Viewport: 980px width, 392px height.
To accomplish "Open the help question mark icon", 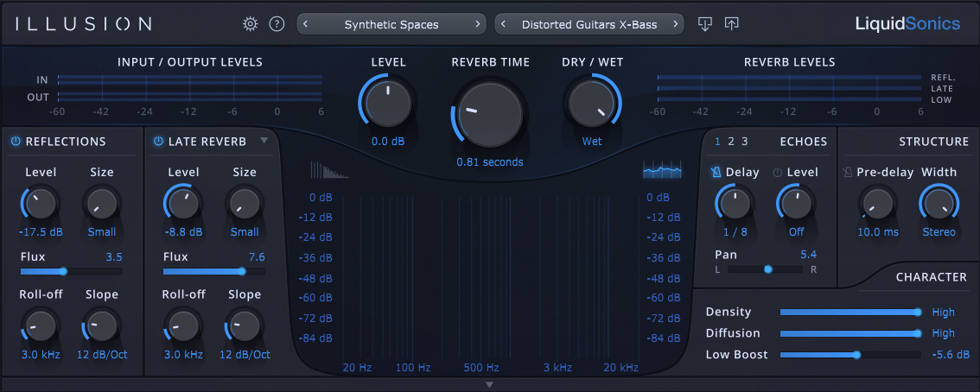I will coord(277,24).
